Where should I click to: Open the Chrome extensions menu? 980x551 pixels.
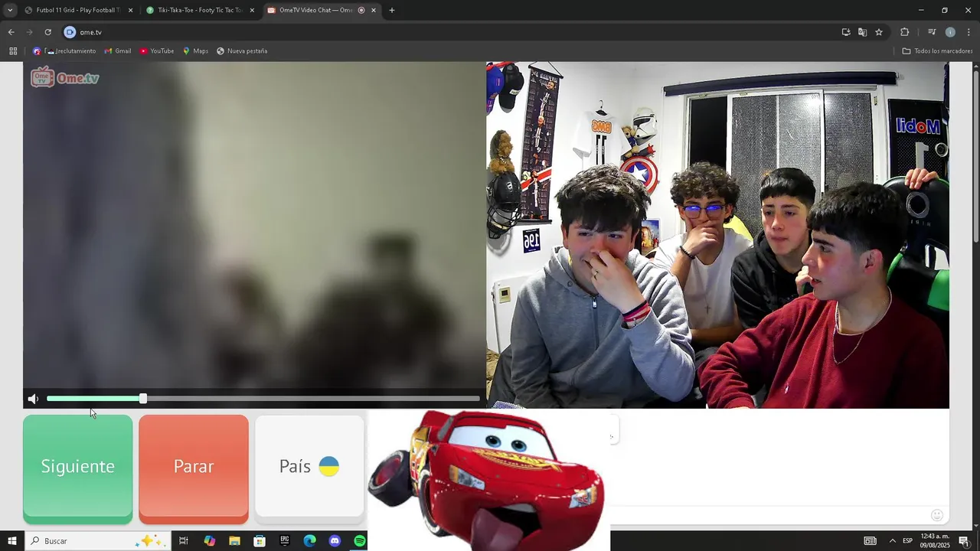pos(904,32)
